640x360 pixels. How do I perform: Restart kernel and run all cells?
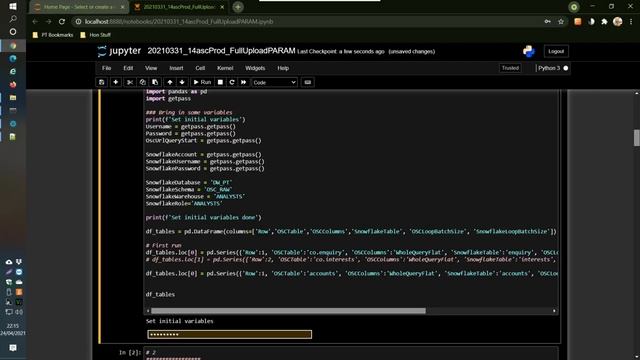coord(244,82)
